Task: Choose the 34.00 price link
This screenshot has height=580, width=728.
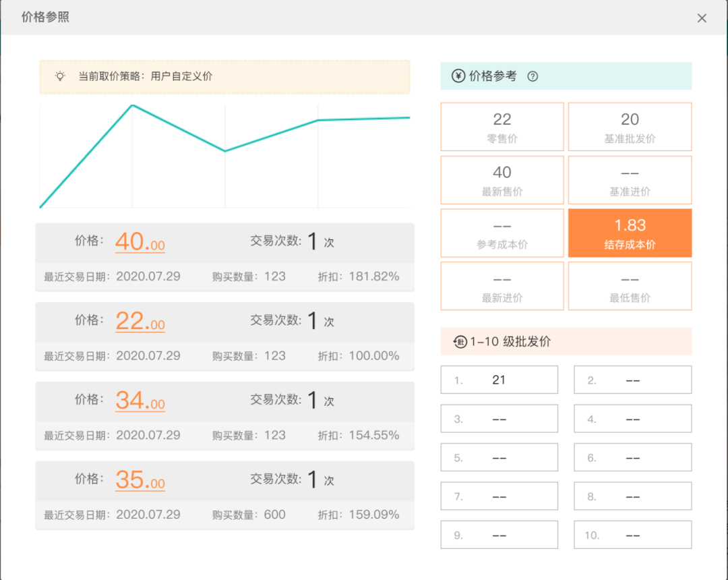Action: pos(140,401)
